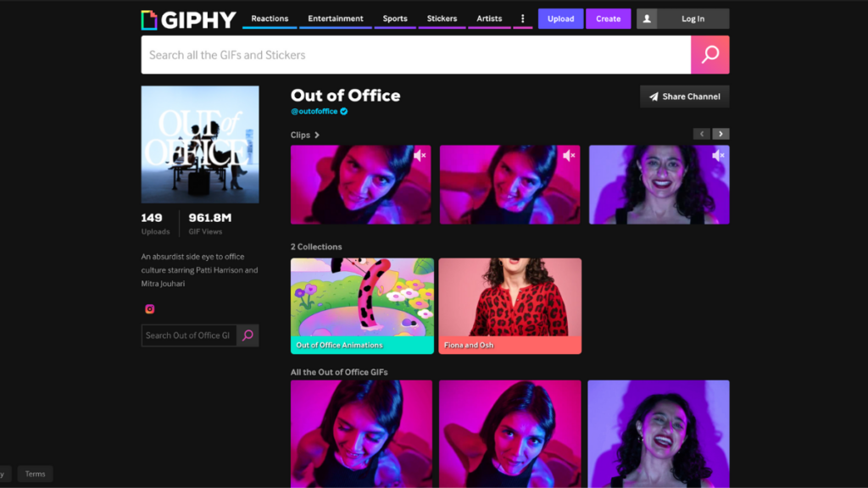Screen dimensions: 868x488
Task: Click the pink magnifier search button
Action: 710,55
